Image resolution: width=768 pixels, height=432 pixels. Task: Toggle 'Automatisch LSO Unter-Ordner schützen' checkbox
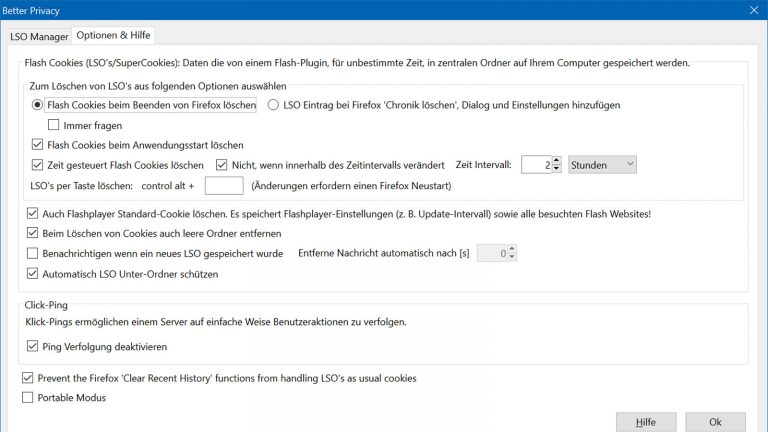point(33,273)
